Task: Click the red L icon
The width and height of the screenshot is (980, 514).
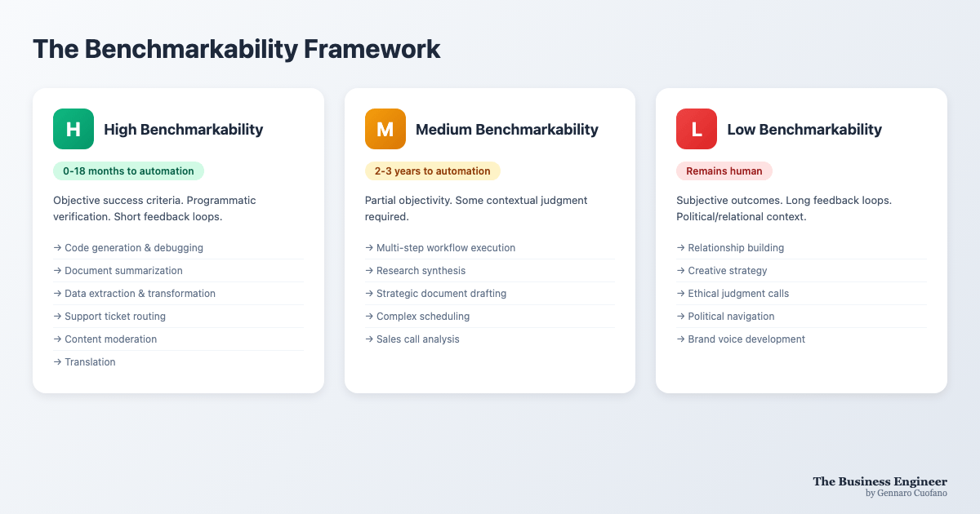Action: click(x=697, y=129)
